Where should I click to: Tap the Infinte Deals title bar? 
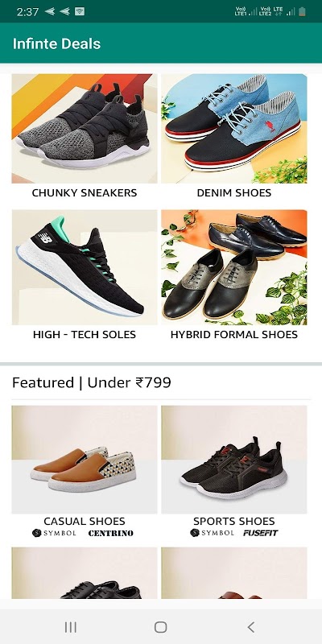click(x=161, y=43)
